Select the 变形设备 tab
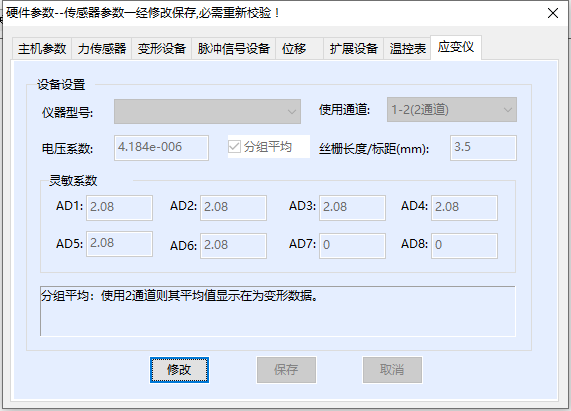Screen dimensions: 571x411 coord(162,48)
